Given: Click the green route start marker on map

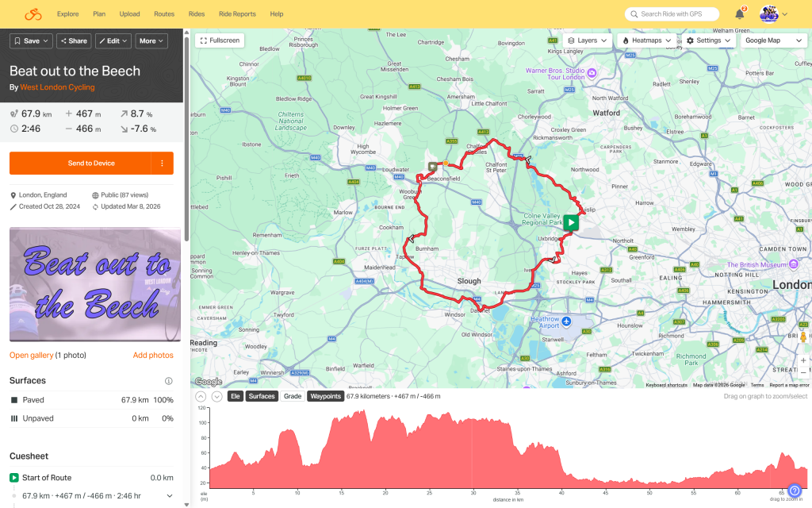Looking at the screenshot, I should coord(572,222).
